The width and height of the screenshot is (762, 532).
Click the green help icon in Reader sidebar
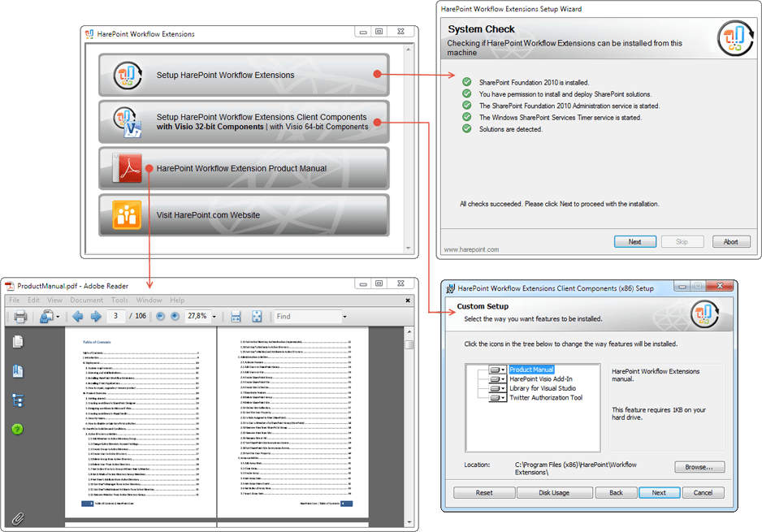pos(18,429)
